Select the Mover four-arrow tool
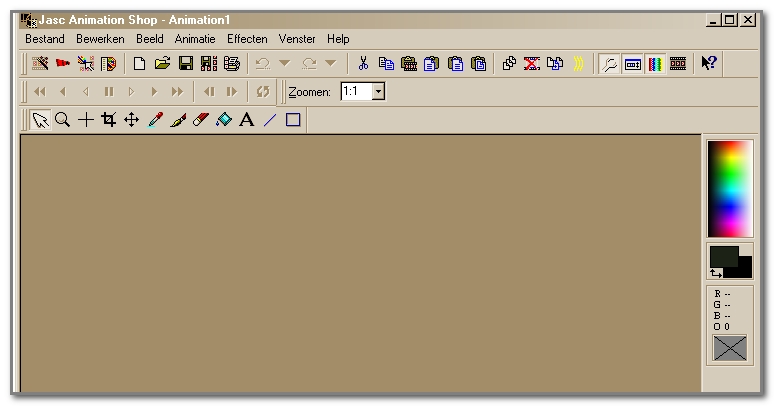 click(x=131, y=120)
